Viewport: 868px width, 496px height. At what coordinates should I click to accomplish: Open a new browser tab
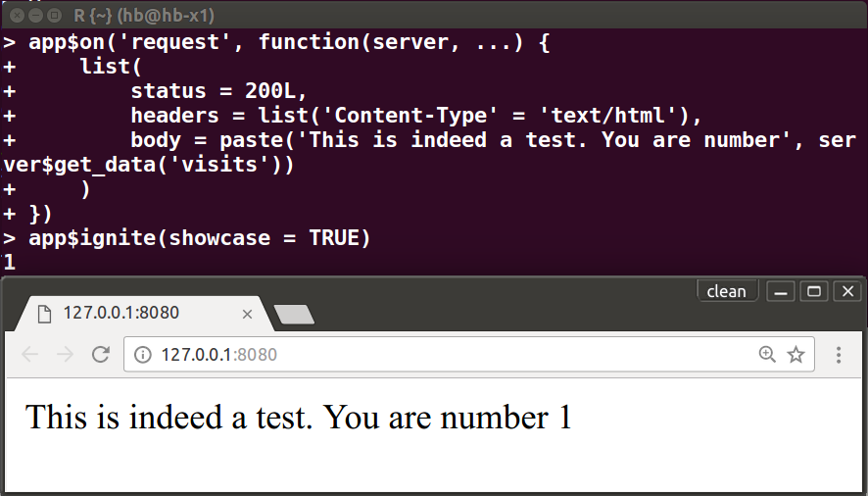point(294,314)
